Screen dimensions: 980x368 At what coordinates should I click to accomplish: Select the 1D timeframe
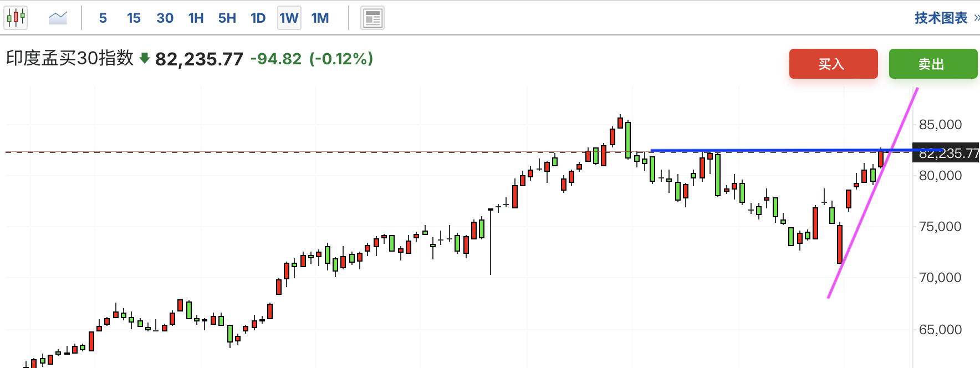[258, 18]
